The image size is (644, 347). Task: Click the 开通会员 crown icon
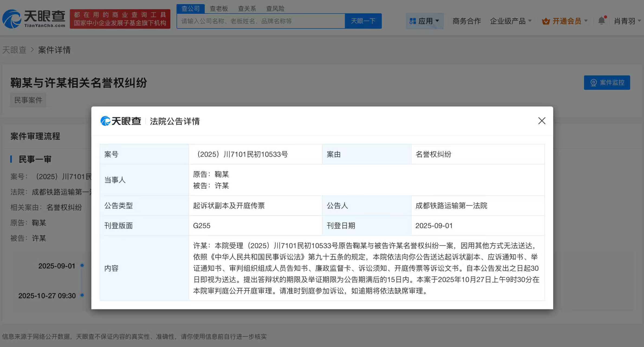click(x=546, y=21)
